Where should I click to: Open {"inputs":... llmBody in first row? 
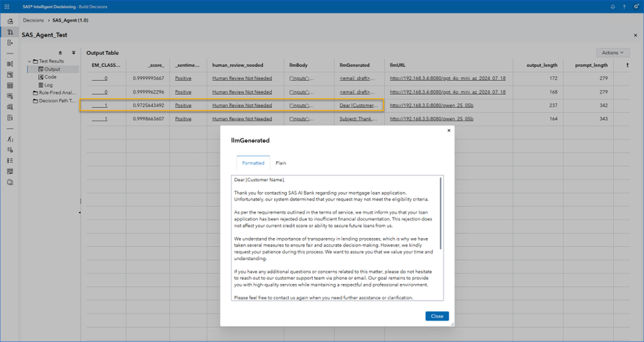point(302,78)
